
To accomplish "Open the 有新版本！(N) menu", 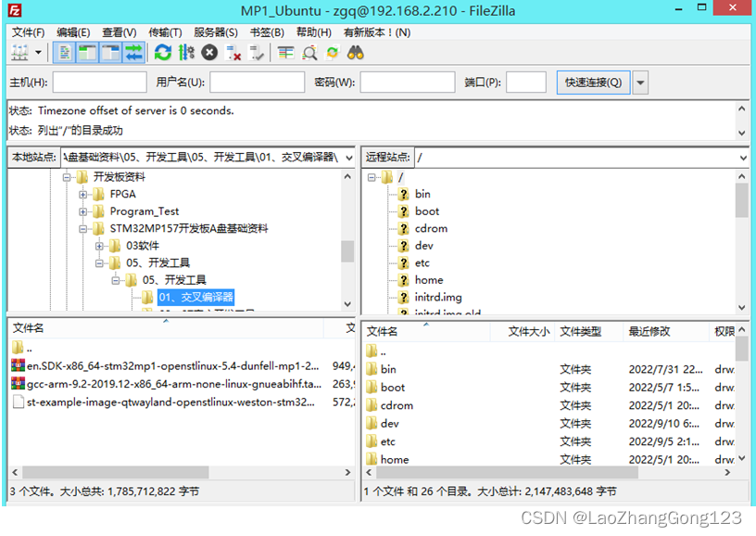I will 376,32.
